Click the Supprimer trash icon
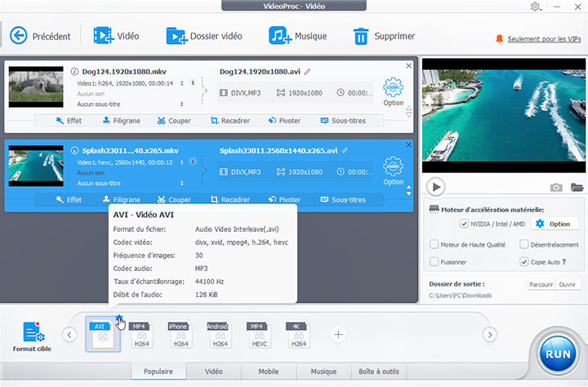This screenshot has height=387, width=588. pos(361,37)
